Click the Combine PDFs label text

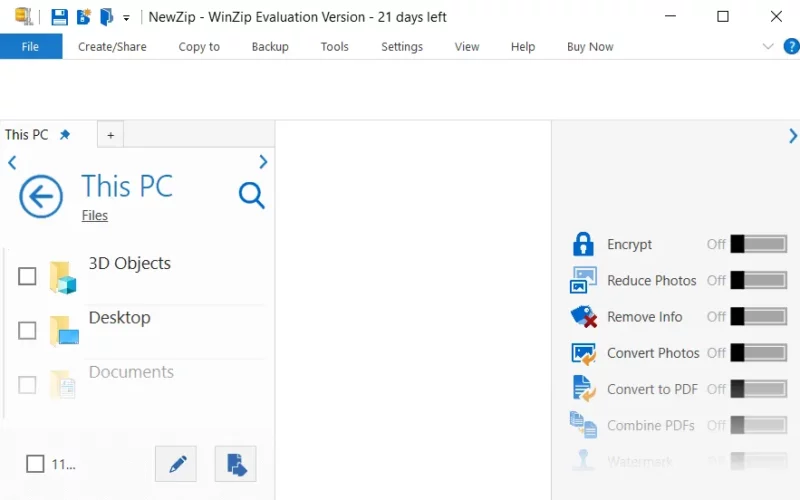coord(651,426)
